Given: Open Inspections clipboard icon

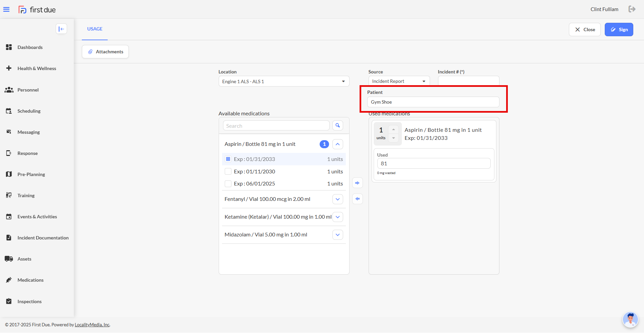Looking at the screenshot, I should [x=9, y=301].
